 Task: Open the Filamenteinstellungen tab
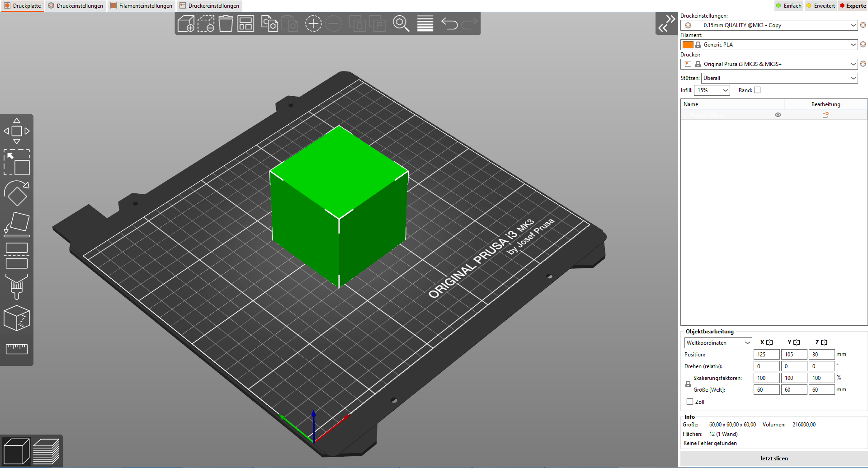141,6
